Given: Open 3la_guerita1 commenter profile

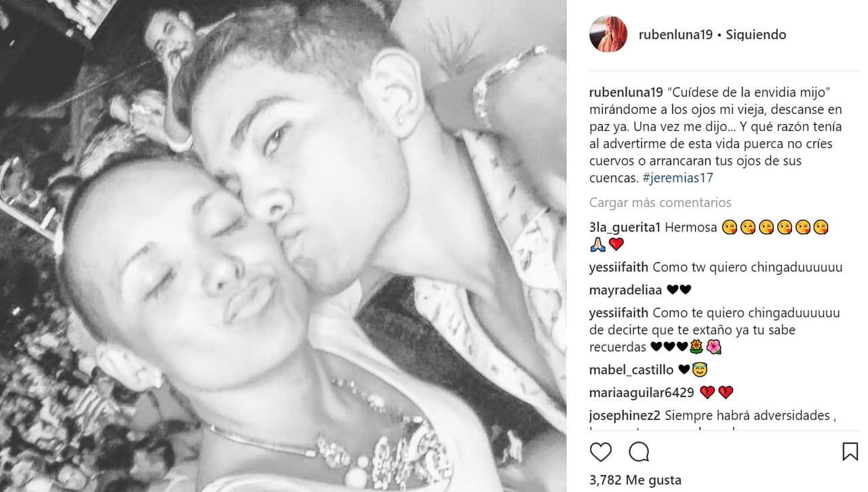Looking at the screenshot, I should [625, 227].
